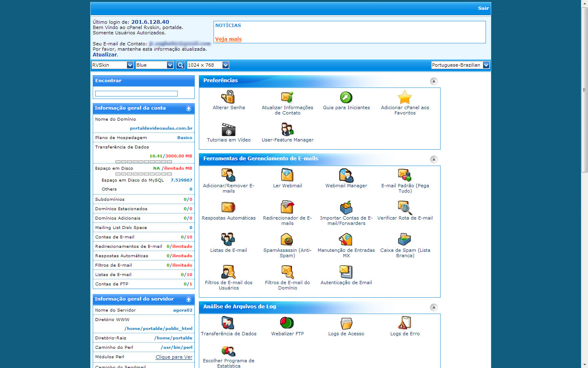The image size is (588, 368).
Task: Open Adicionar/Remover E-mails icon
Action: coord(229,175)
